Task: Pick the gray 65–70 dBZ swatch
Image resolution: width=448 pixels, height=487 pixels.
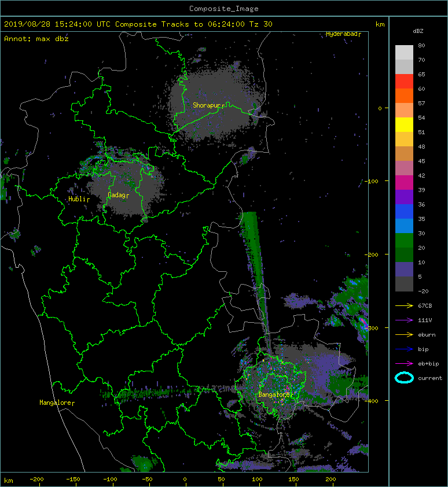Action: (x=404, y=67)
